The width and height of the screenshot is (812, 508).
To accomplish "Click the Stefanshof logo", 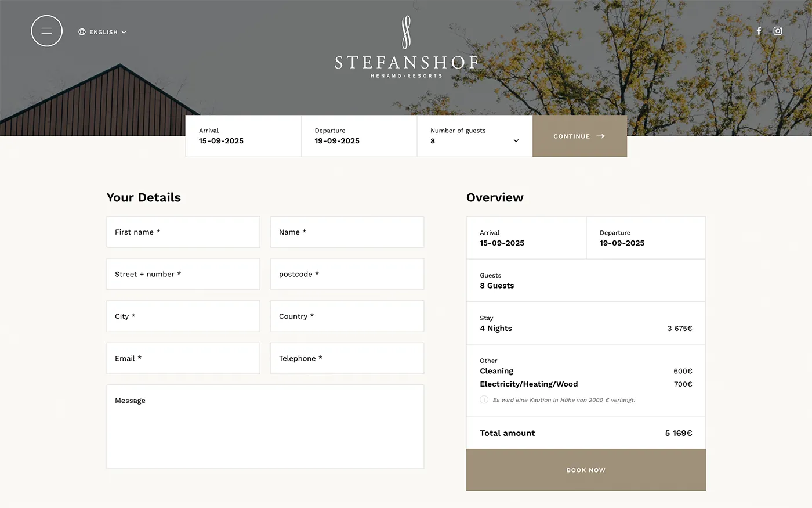I will (x=406, y=48).
